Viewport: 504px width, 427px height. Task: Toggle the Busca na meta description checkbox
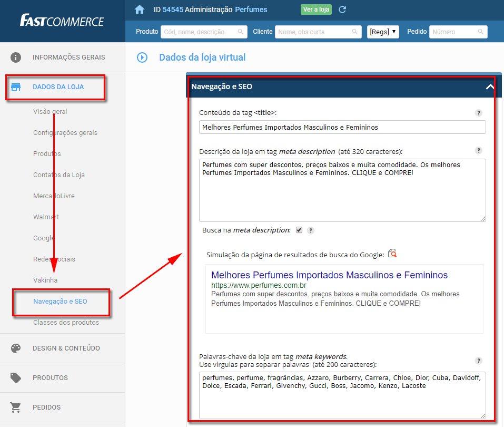tap(299, 230)
